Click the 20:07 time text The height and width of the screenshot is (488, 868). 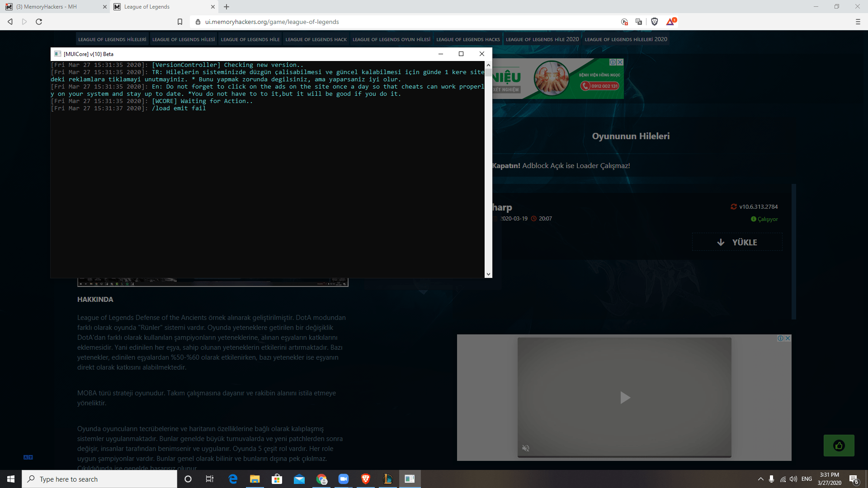click(545, 219)
